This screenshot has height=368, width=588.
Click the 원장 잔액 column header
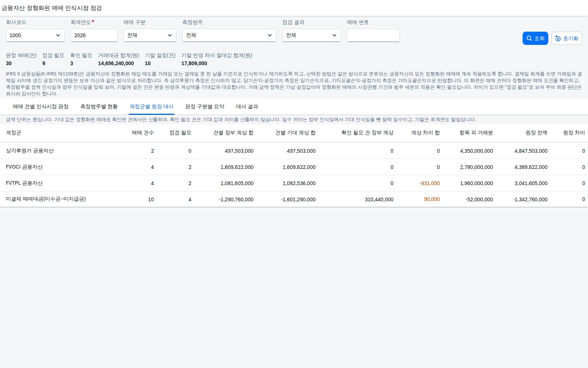pos(536,133)
